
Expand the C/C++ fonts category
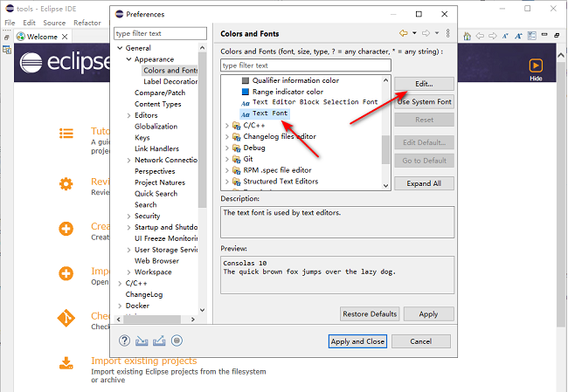(x=227, y=126)
